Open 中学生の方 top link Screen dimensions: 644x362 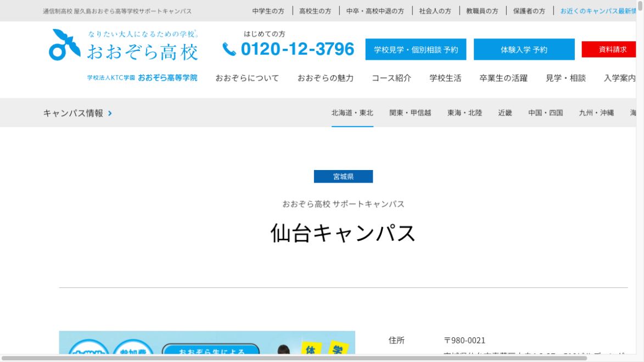tap(268, 11)
